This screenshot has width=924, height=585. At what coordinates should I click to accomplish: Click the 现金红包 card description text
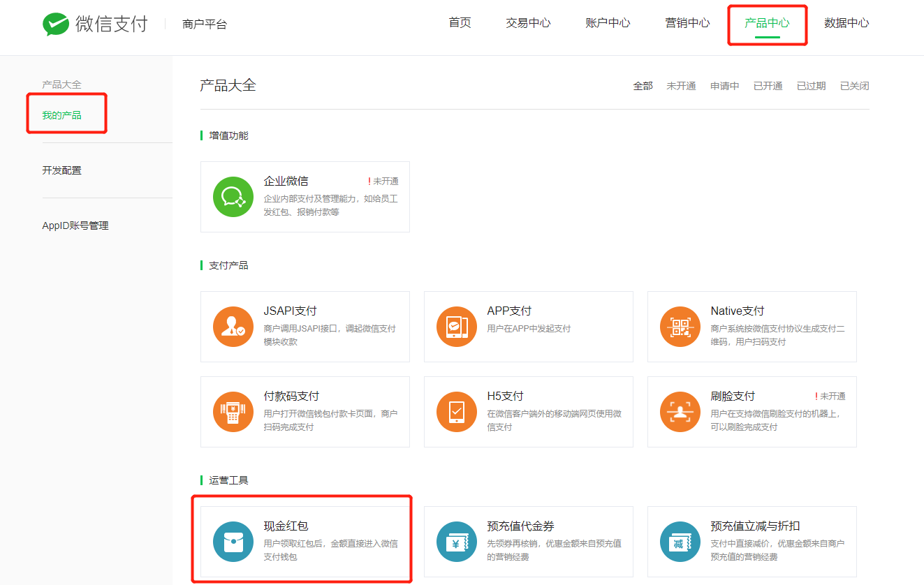pyautogui.click(x=330, y=550)
